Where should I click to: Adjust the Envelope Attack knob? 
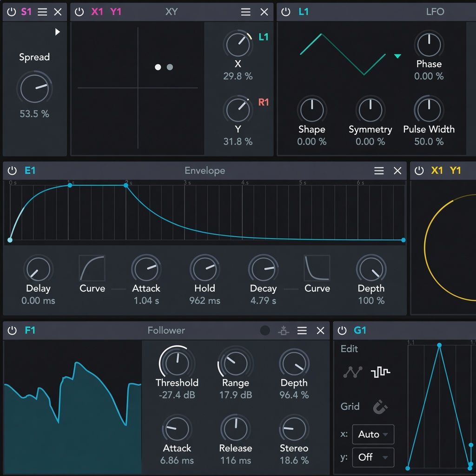[146, 269]
